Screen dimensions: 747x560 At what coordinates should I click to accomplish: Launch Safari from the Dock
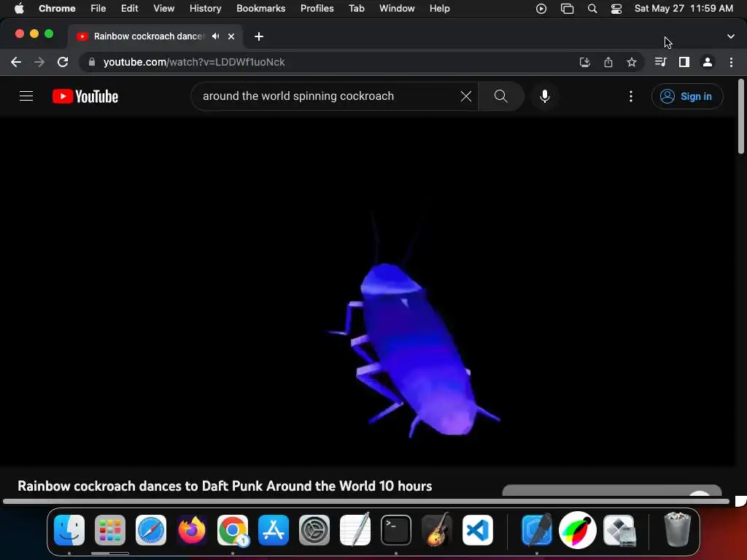coord(151,530)
